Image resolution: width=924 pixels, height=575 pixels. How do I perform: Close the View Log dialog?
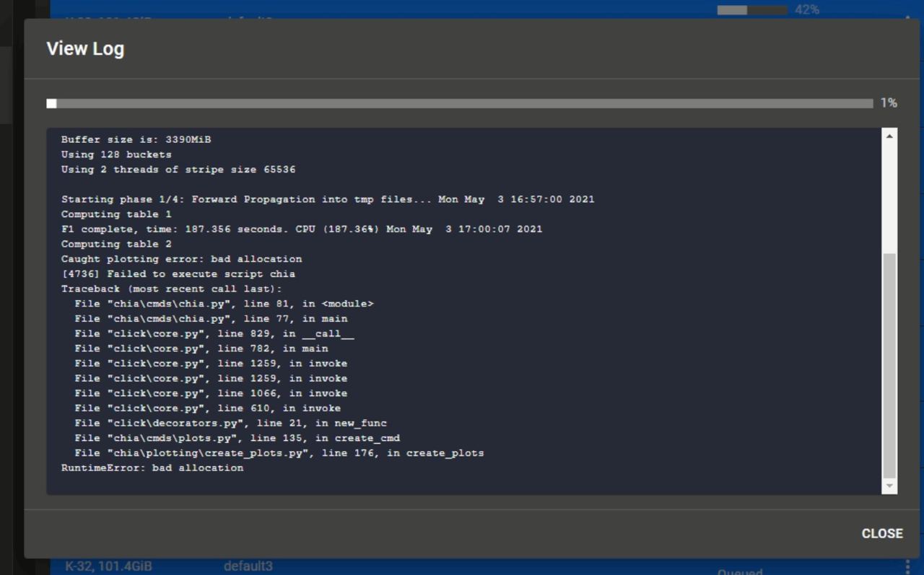click(882, 533)
